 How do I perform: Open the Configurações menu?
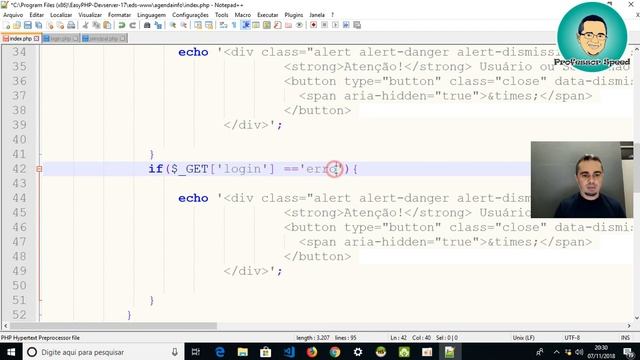tap(190, 15)
